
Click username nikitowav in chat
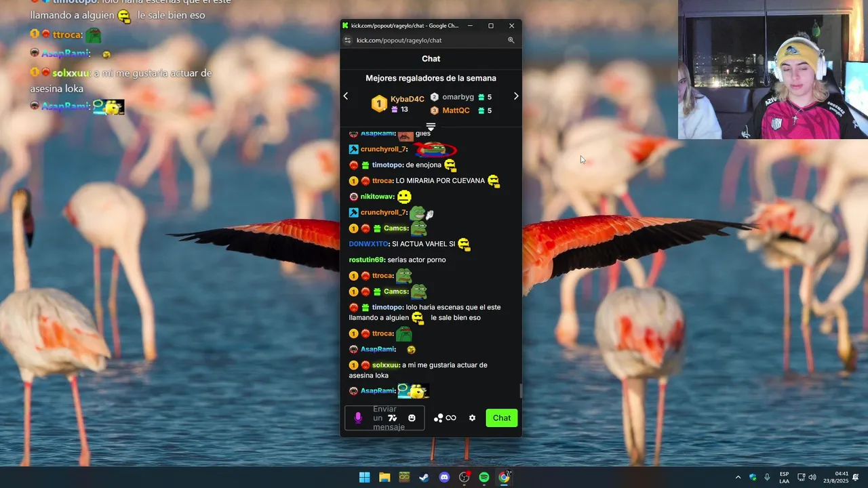(x=378, y=197)
